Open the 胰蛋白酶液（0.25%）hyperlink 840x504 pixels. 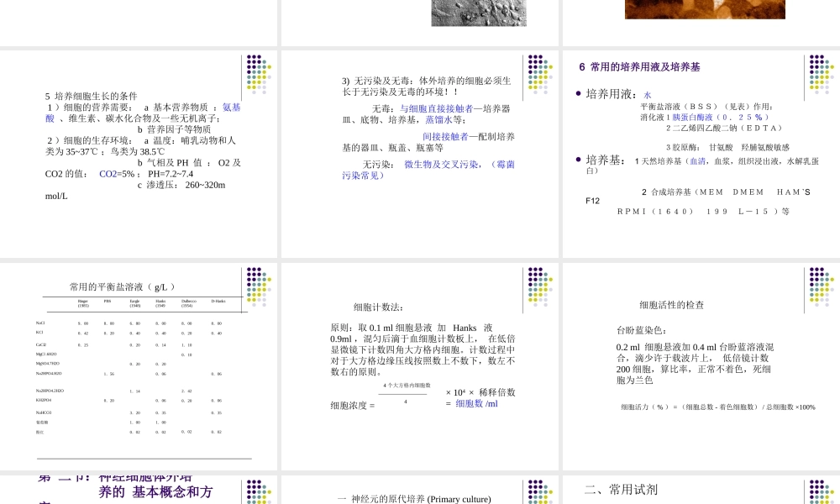coord(693,118)
